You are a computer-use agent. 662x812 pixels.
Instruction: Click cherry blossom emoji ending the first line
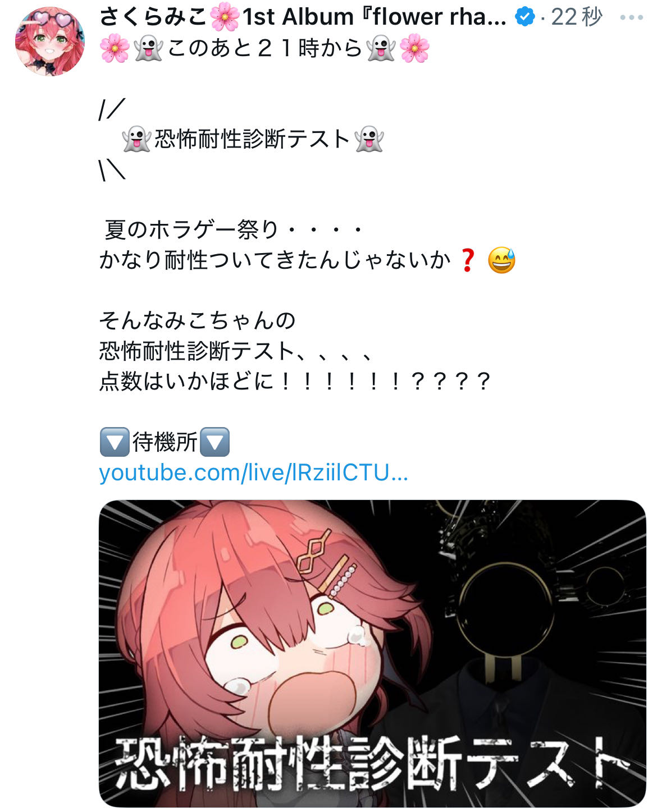tap(415, 48)
